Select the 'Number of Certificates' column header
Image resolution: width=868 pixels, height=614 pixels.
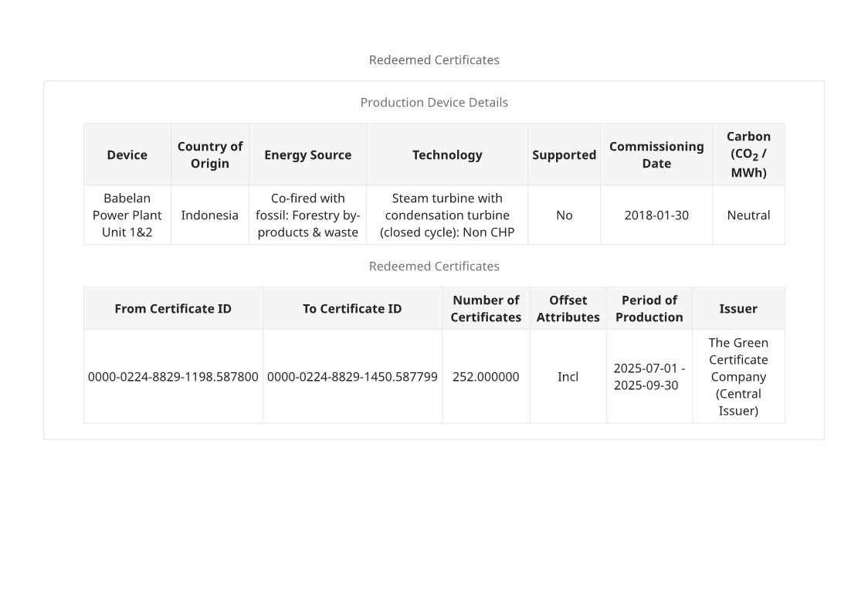[486, 308]
